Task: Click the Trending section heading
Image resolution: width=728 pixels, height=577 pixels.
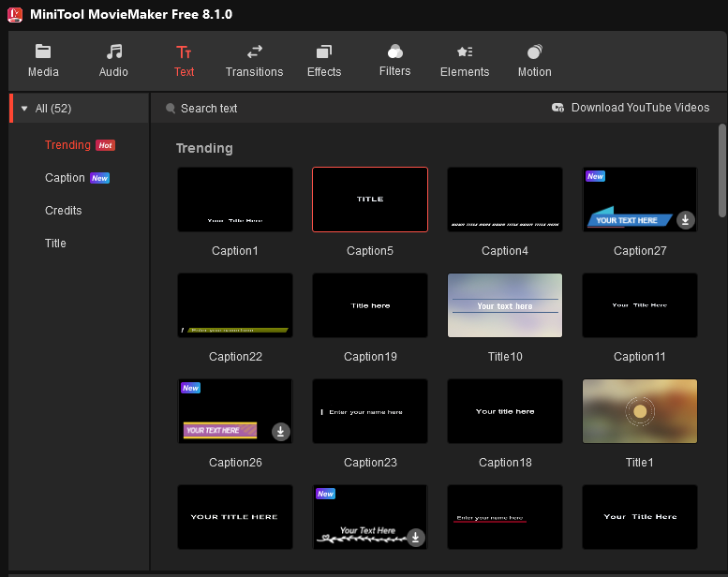Action: [x=204, y=149]
